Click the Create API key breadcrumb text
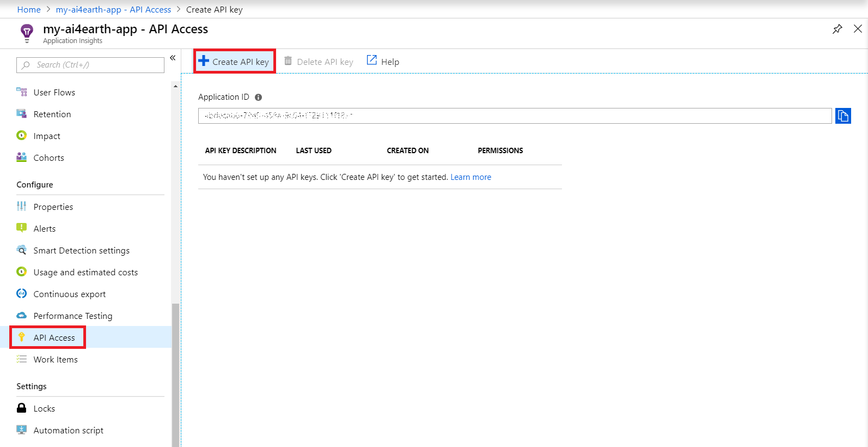This screenshot has height=447, width=868. pyautogui.click(x=215, y=9)
